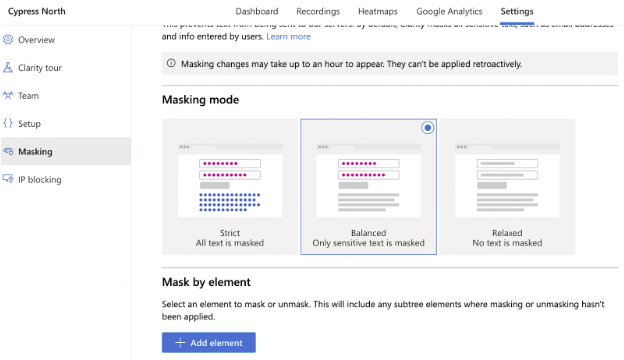Viewport: 624px width, 360px height.
Task: Click the Cypress North project name
Action: click(37, 12)
